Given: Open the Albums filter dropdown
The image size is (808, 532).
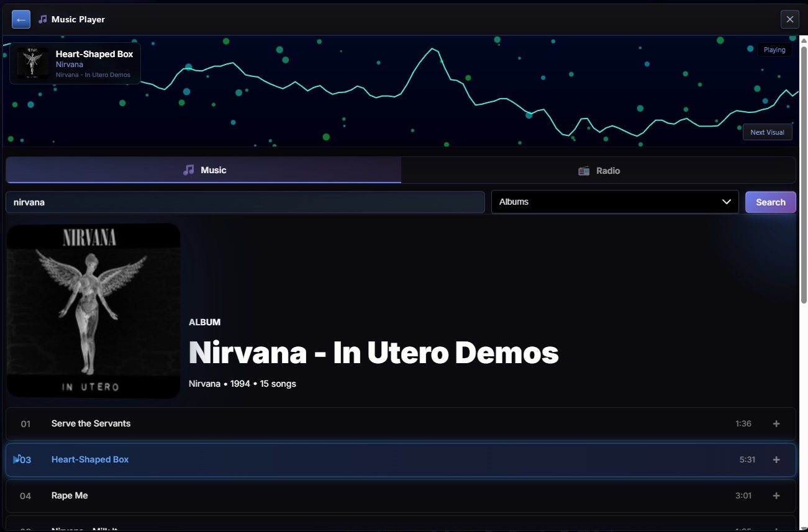Looking at the screenshot, I should 614,202.
